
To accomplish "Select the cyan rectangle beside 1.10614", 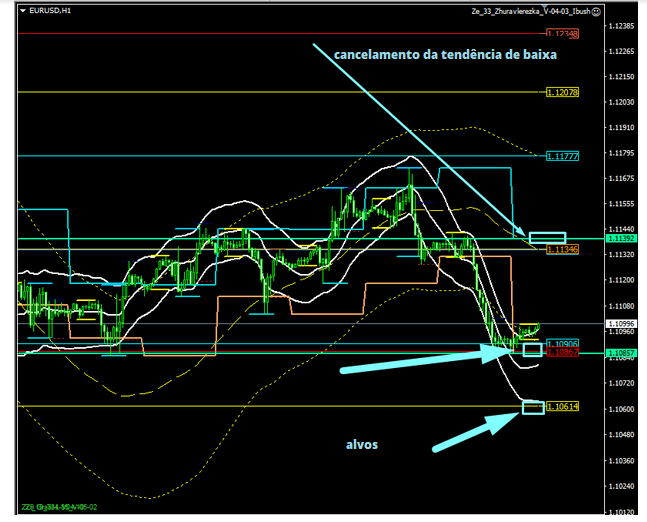I will coord(532,406).
